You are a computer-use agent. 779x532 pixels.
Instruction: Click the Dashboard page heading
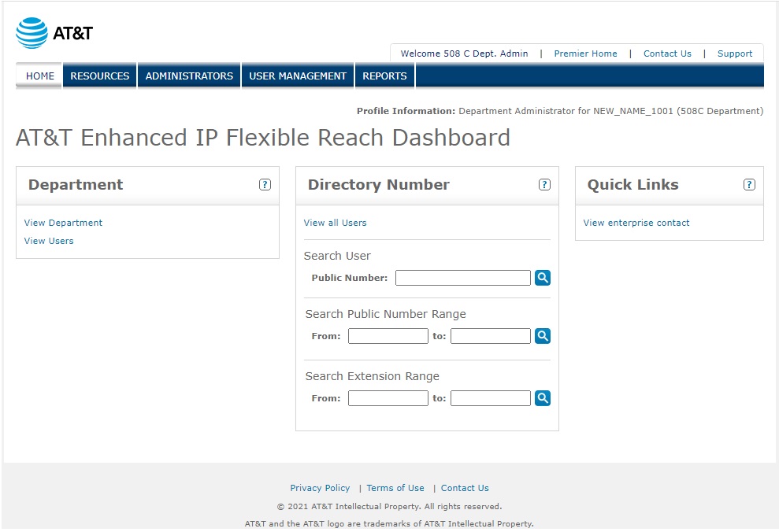pos(263,138)
